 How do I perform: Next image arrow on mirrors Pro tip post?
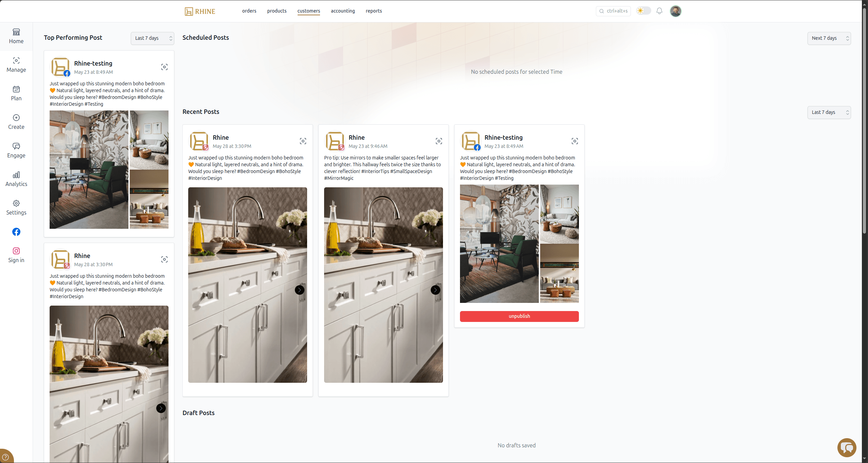coord(435,290)
